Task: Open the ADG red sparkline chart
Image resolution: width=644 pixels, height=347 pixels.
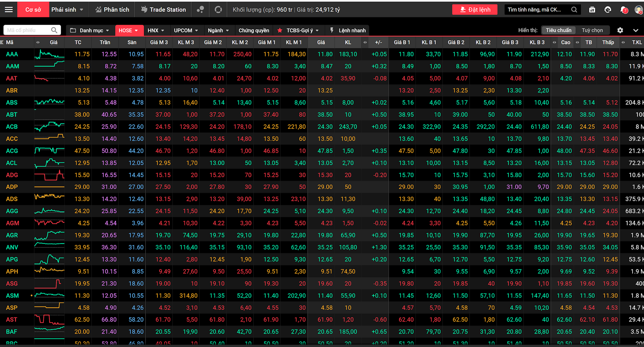Action: pyautogui.click(x=49, y=175)
